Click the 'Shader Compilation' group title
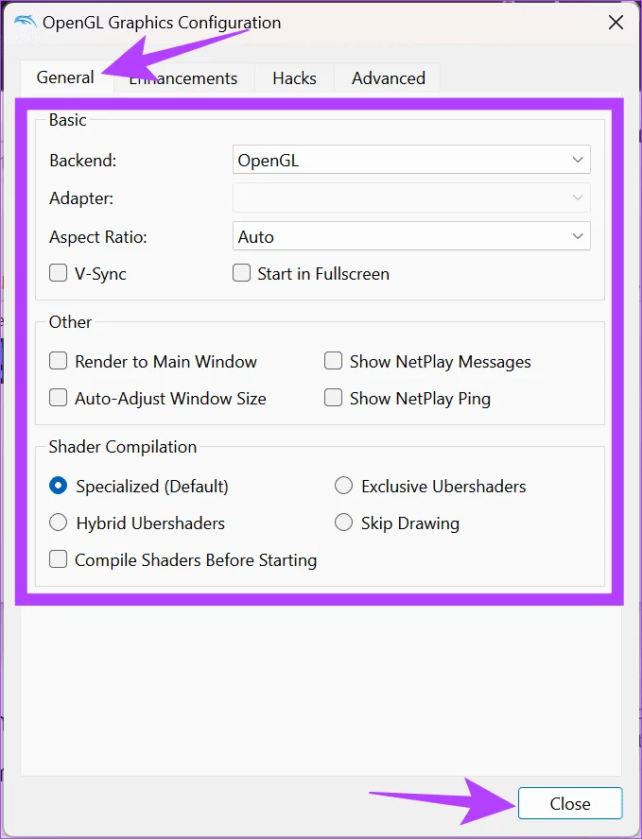 (123, 447)
